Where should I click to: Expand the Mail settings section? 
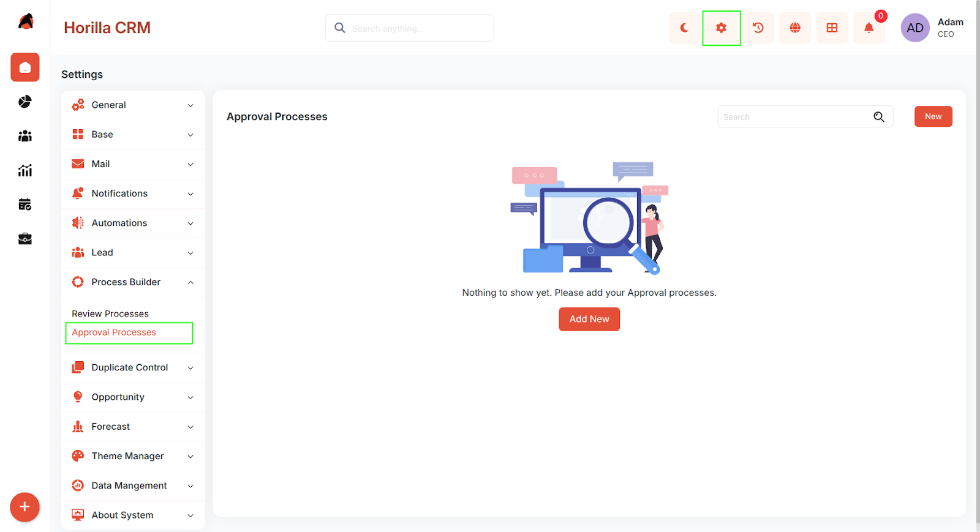134,164
